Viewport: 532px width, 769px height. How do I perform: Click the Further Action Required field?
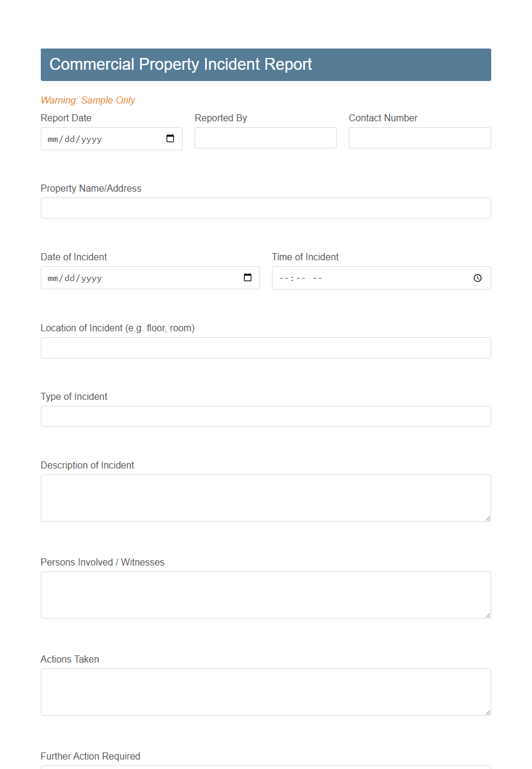coord(265,767)
